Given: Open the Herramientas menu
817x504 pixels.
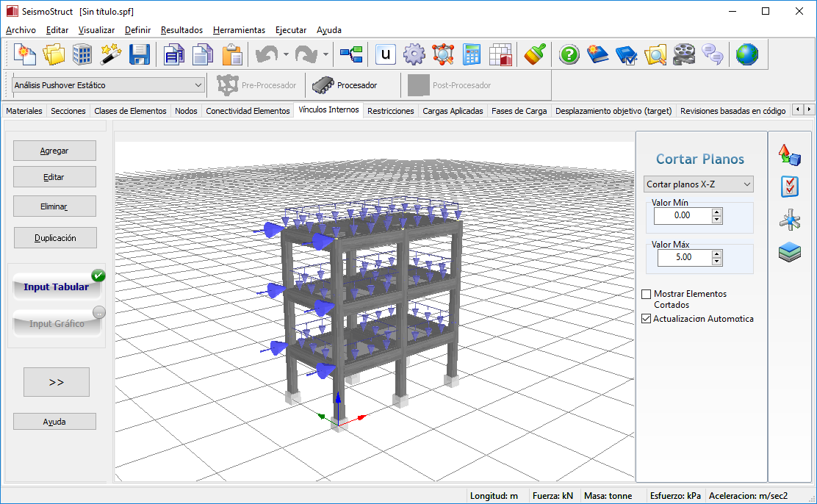Looking at the screenshot, I should tap(239, 30).
